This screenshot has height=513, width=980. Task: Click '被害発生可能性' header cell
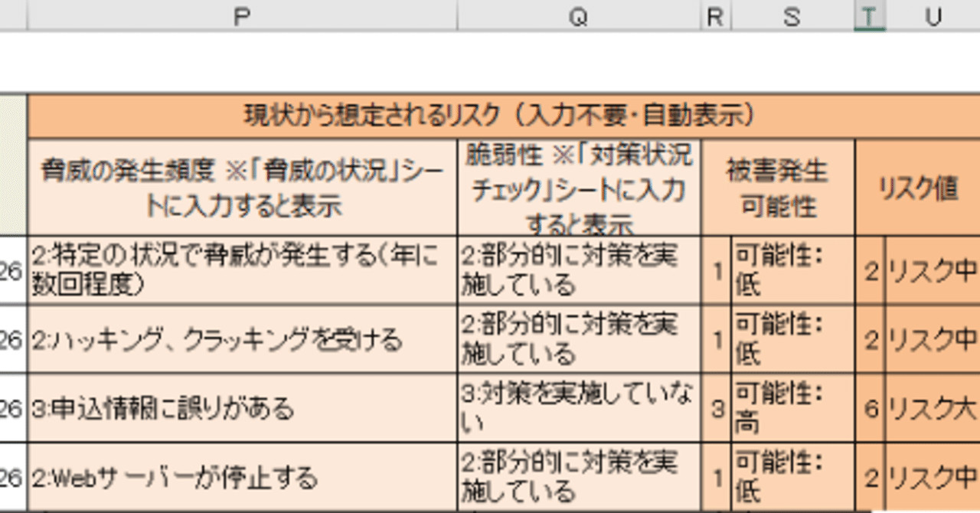coord(778,187)
